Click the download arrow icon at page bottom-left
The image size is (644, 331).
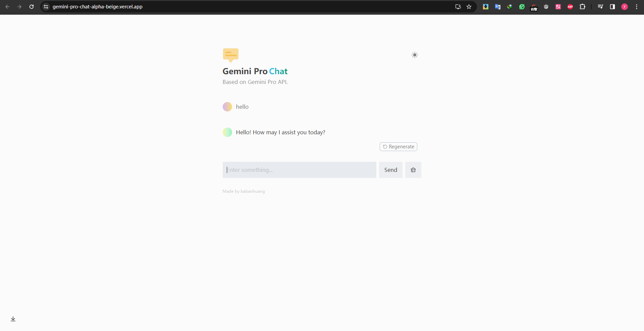13,319
